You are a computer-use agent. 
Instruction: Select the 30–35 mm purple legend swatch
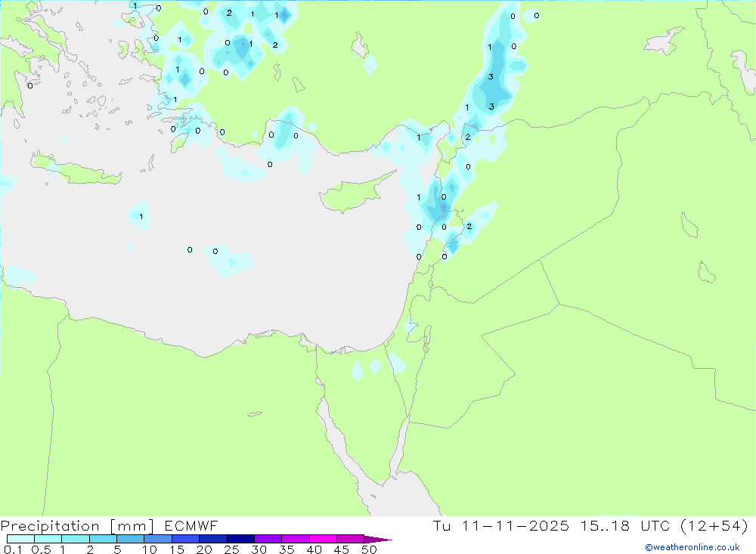point(268,539)
